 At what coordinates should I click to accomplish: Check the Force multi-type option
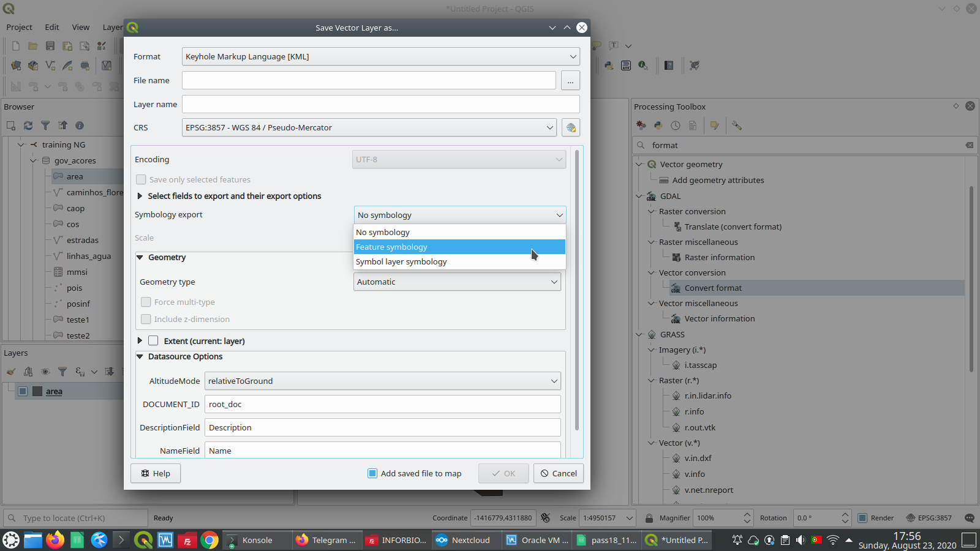click(146, 302)
